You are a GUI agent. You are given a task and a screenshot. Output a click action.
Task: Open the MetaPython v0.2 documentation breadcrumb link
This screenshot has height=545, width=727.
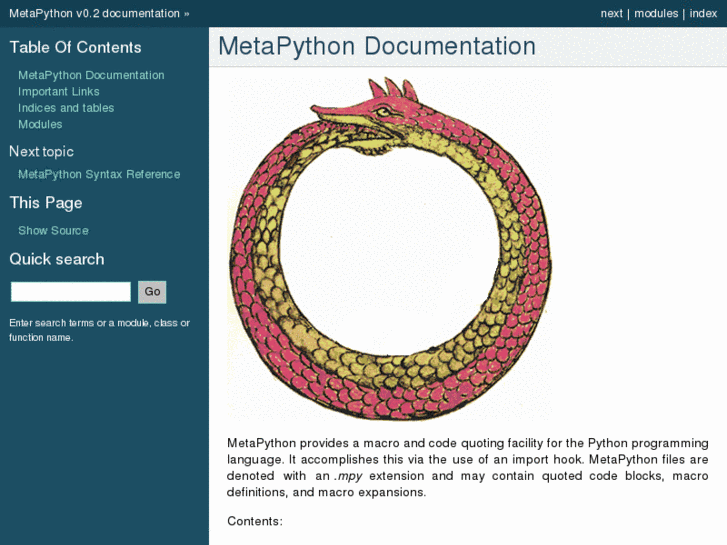[x=94, y=13]
